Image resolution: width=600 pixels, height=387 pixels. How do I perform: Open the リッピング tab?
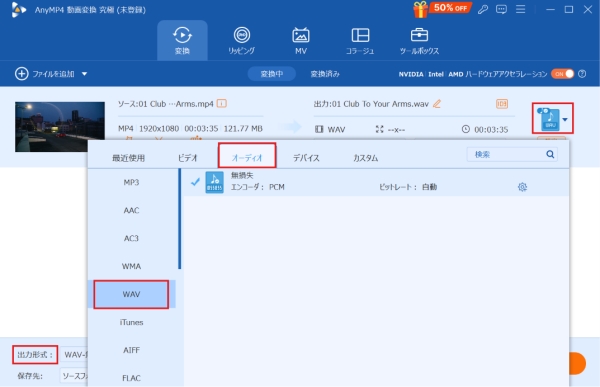click(x=241, y=41)
